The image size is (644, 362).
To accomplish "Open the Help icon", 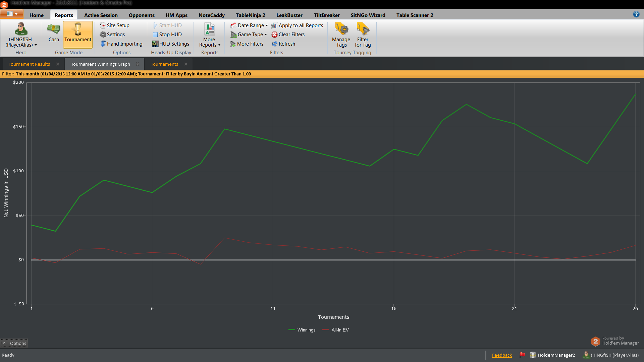I will 636,14.
